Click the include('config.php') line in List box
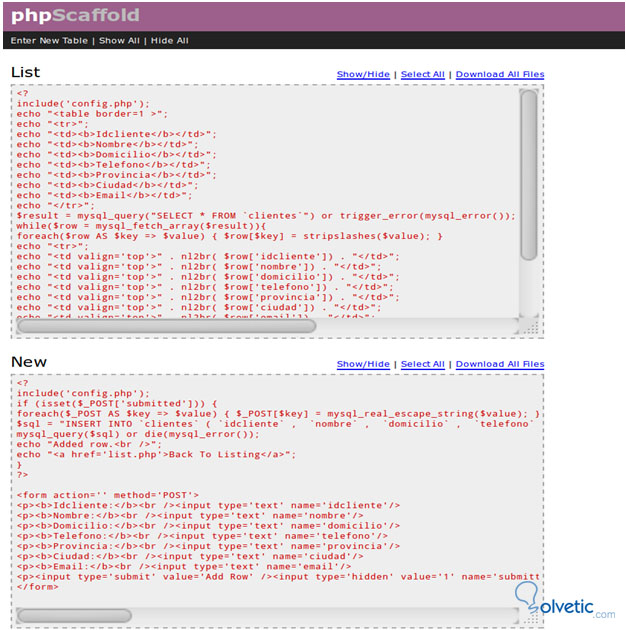626x630 pixels. point(83,104)
